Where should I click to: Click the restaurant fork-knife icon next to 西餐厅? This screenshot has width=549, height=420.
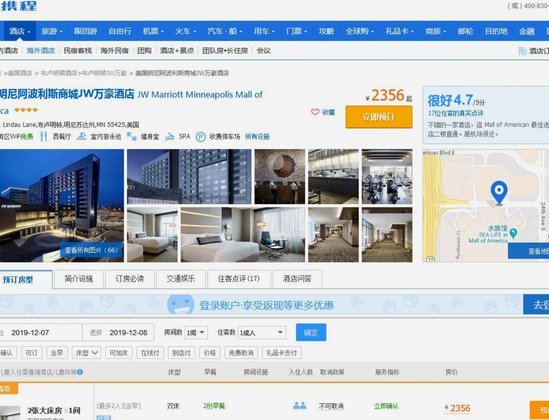(43, 136)
